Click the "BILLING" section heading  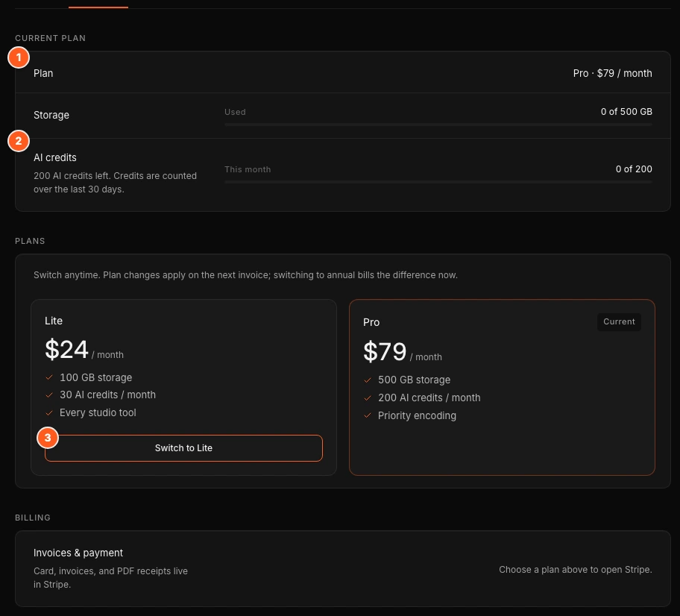pos(33,518)
